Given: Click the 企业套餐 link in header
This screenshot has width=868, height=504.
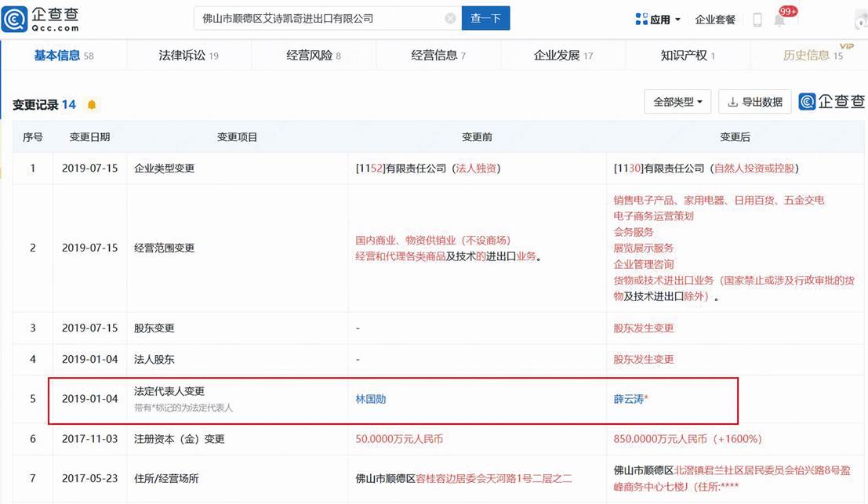Looking at the screenshot, I should click(715, 20).
